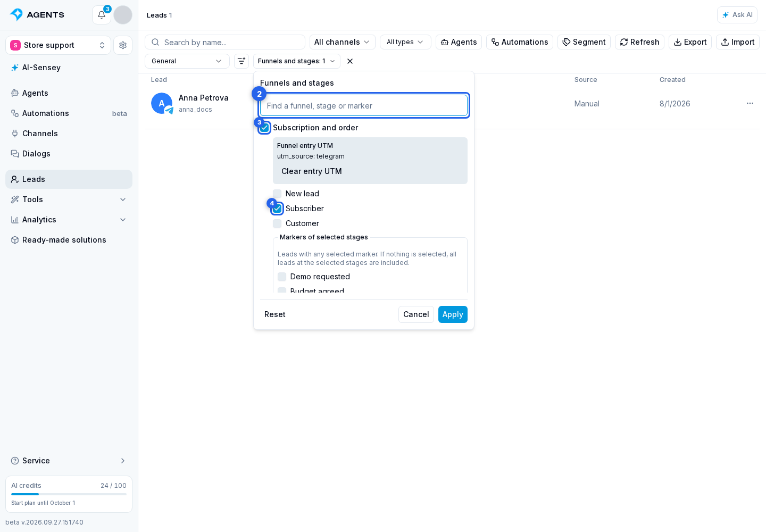Screen dimensions: 766x532
Task: Expand the Analytics sidebar section
Action: (69, 220)
